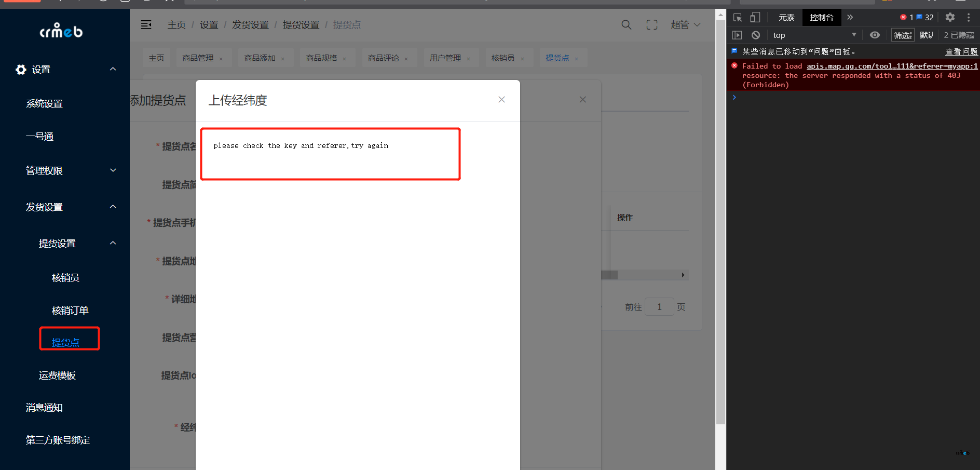Open the 超管 user dropdown
Screen dimensions: 980x470
tap(685, 25)
